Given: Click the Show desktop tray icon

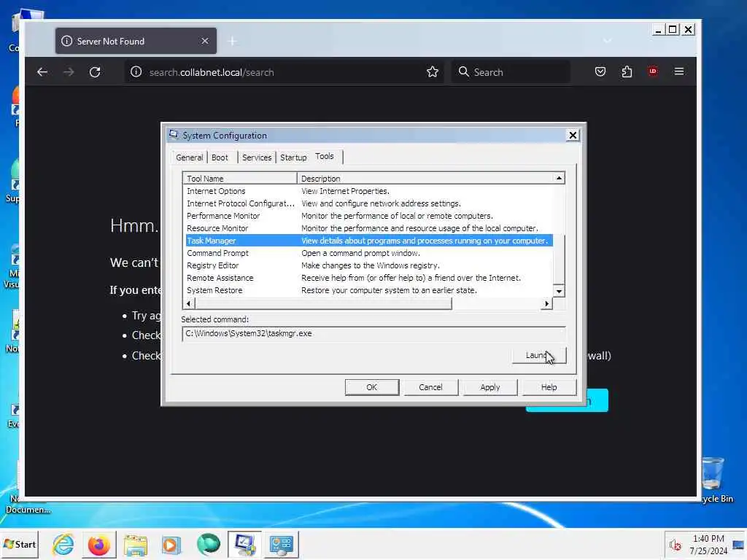Looking at the screenshot, I should tap(738, 545).
